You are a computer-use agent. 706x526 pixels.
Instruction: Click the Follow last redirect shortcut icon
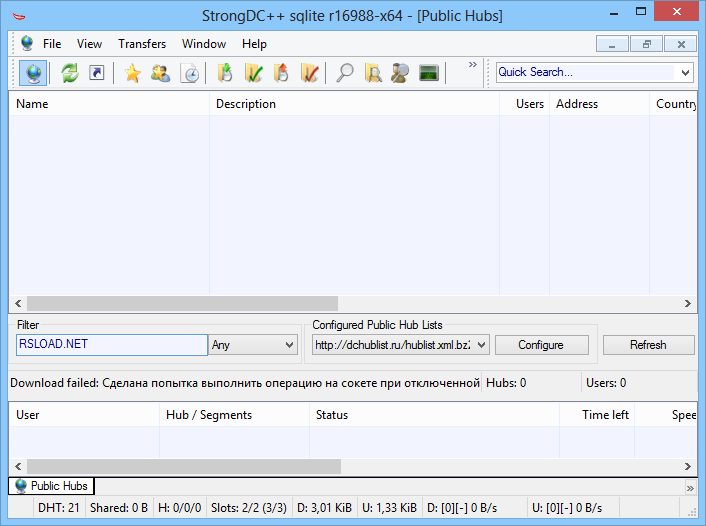pos(97,73)
